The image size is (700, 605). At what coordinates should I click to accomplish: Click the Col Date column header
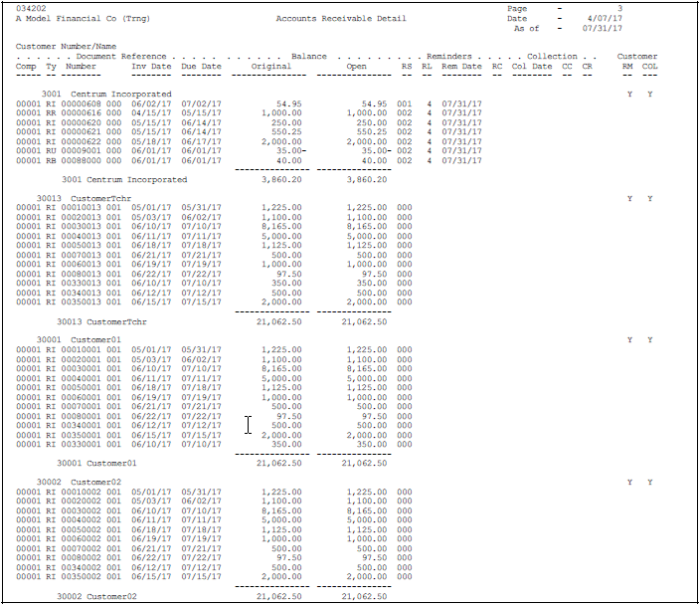(532, 67)
